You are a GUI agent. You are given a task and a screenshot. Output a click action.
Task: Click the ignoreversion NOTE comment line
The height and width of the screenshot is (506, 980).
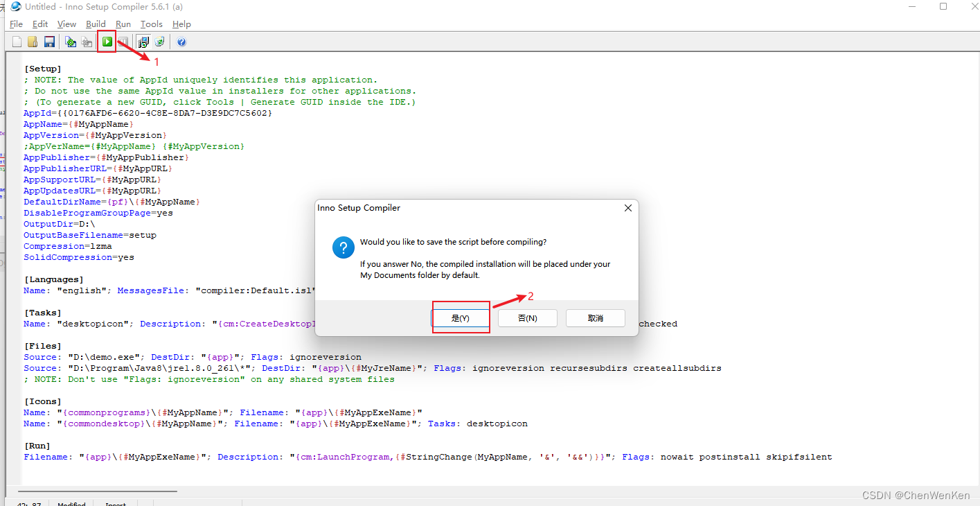pos(209,379)
